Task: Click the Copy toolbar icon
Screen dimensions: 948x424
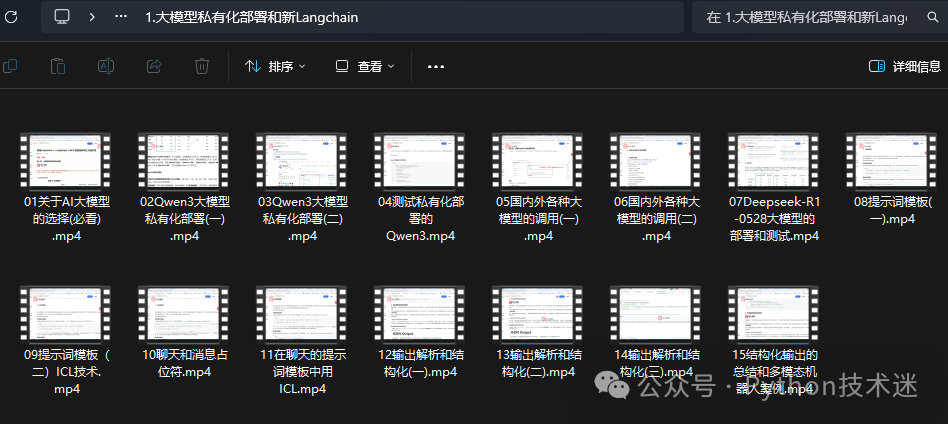Action: point(10,66)
